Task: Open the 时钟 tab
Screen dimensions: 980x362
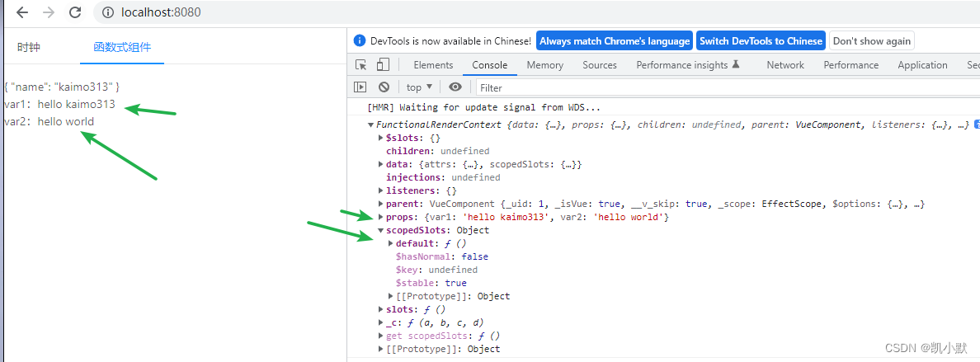Action: pos(29,48)
